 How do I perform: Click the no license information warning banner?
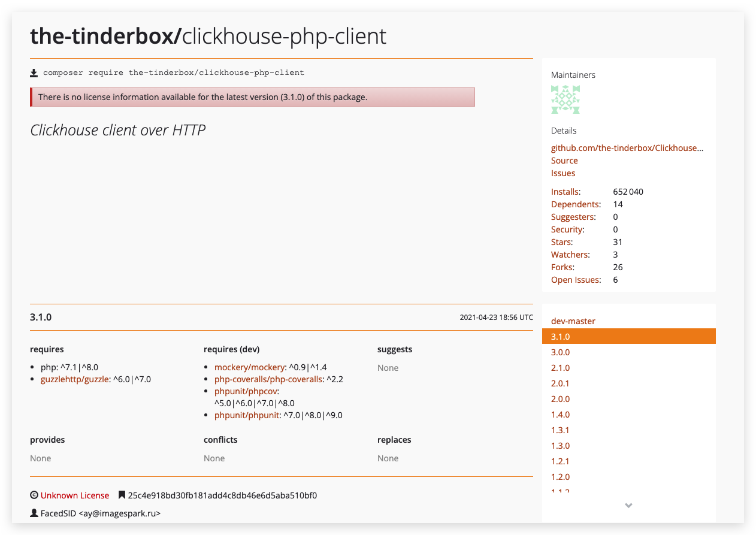[x=252, y=97]
